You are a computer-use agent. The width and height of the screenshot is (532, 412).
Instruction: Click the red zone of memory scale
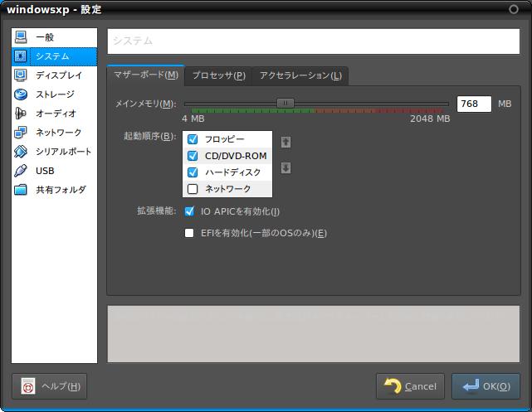(408, 111)
